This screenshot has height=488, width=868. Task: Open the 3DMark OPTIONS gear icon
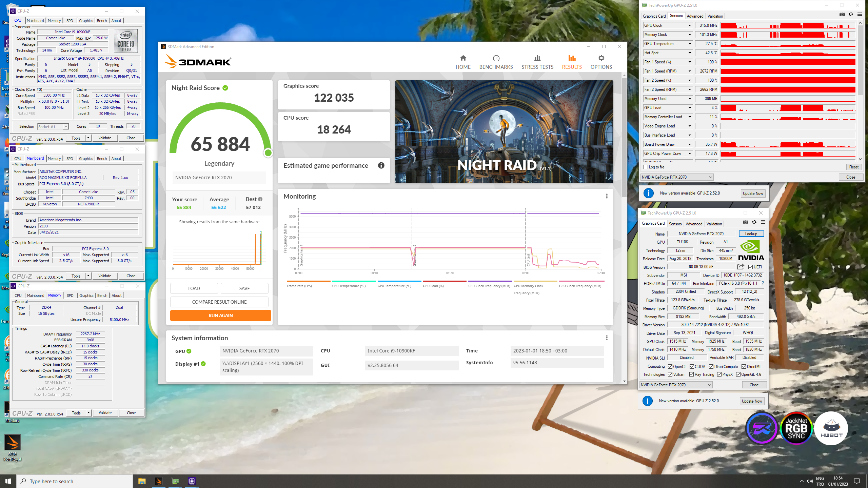click(x=601, y=58)
